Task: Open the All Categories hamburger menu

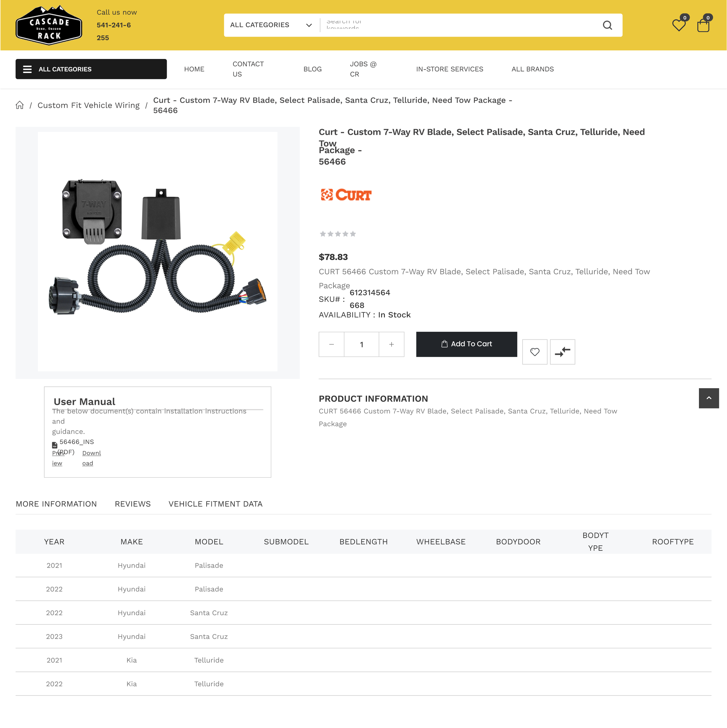Action: point(91,69)
